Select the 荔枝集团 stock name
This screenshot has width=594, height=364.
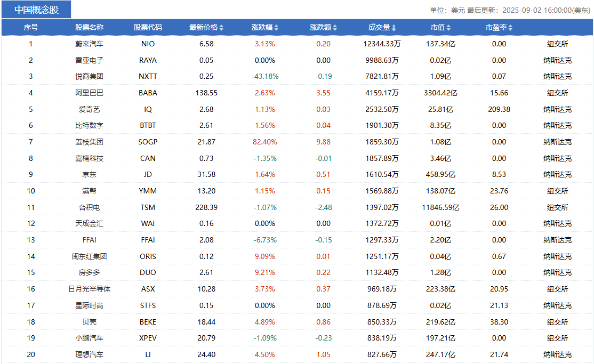(x=89, y=142)
